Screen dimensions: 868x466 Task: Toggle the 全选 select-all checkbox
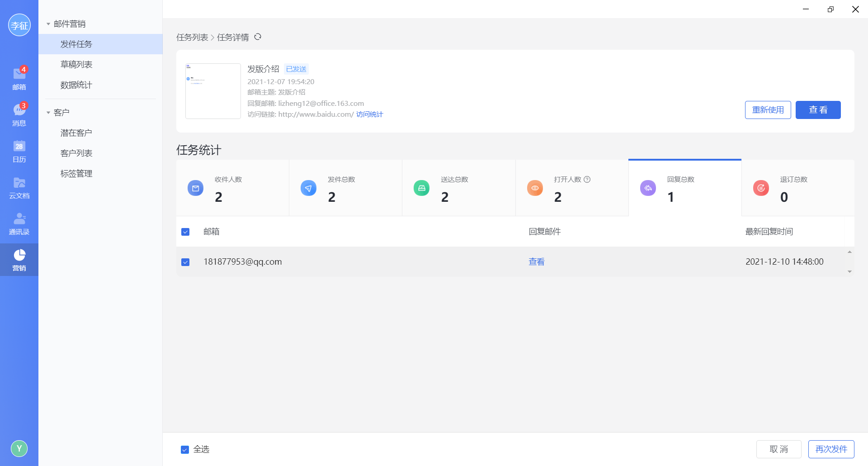coord(185,450)
